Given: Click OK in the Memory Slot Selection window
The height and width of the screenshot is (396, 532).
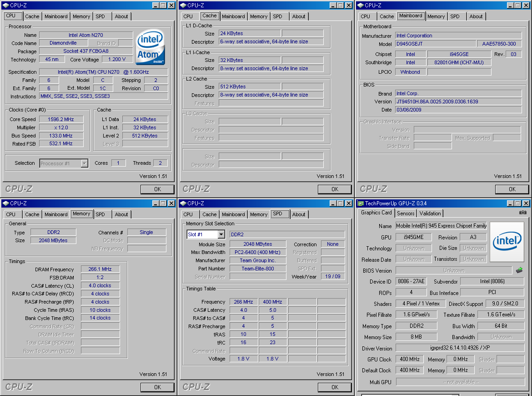Looking at the screenshot, I should click(x=335, y=387).
